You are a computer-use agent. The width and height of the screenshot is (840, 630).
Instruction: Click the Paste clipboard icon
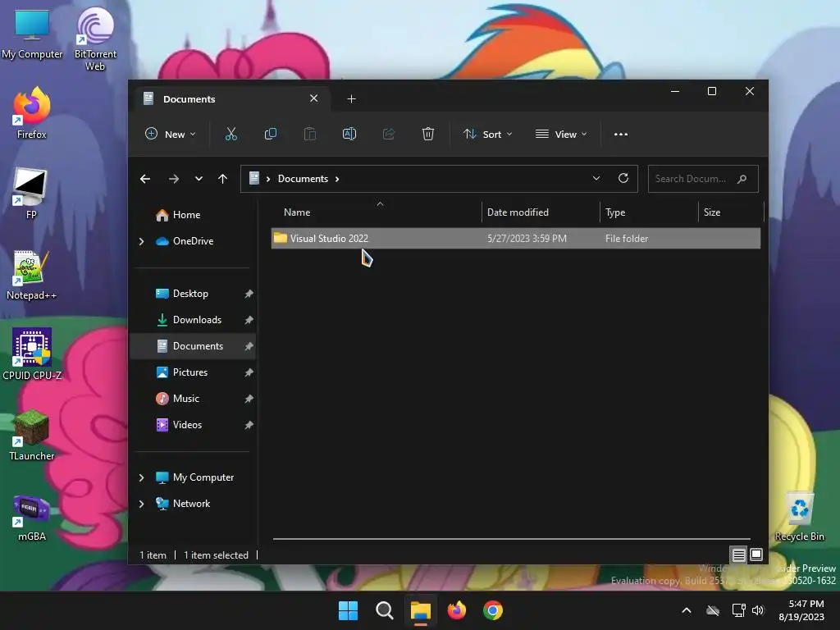point(309,134)
